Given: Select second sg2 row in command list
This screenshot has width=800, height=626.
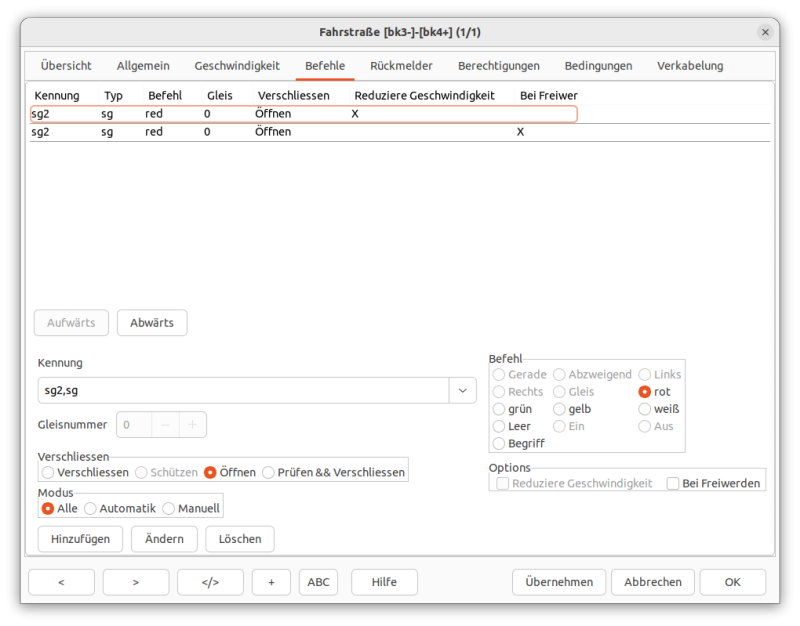Looking at the screenshot, I should [x=300, y=132].
